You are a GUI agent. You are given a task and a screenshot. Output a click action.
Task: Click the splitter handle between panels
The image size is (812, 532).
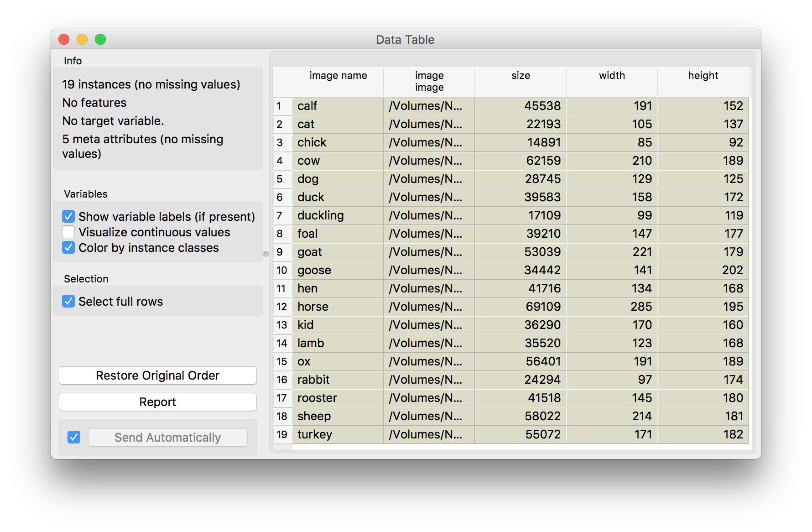[x=266, y=254]
